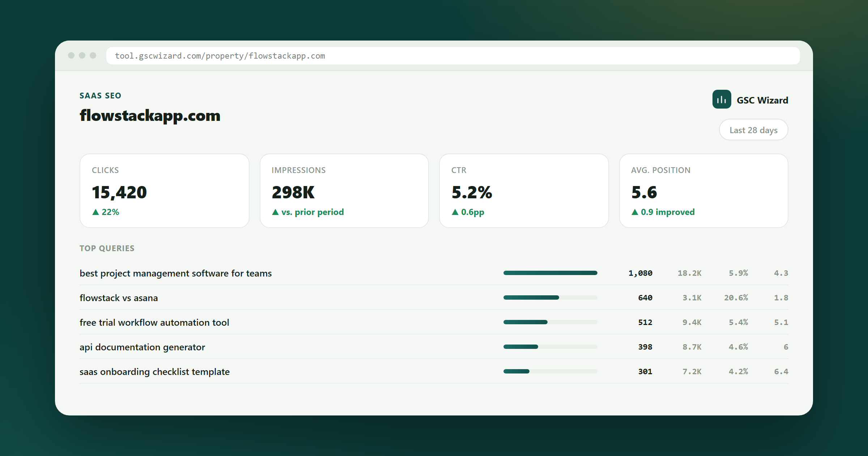Click the 4.3 position value
This screenshot has width=868, height=456.
click(781, 273)
